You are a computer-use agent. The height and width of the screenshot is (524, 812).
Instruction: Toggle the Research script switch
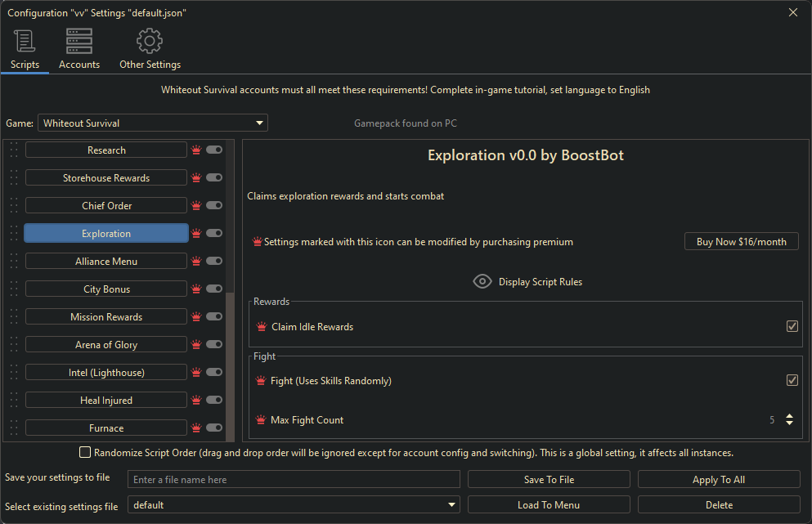point(214,150)
